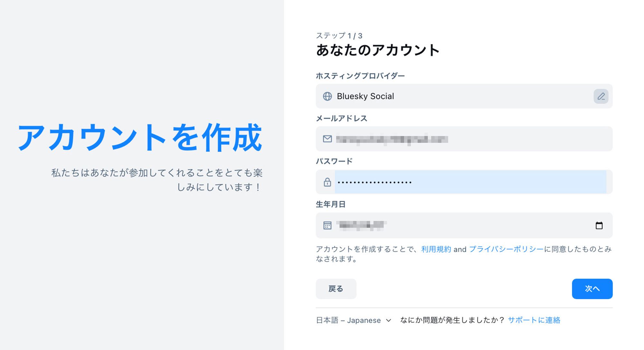Click the ホスティングプロバイダー label
Viewport: 644px width, 350px height.
coord(360,76)
